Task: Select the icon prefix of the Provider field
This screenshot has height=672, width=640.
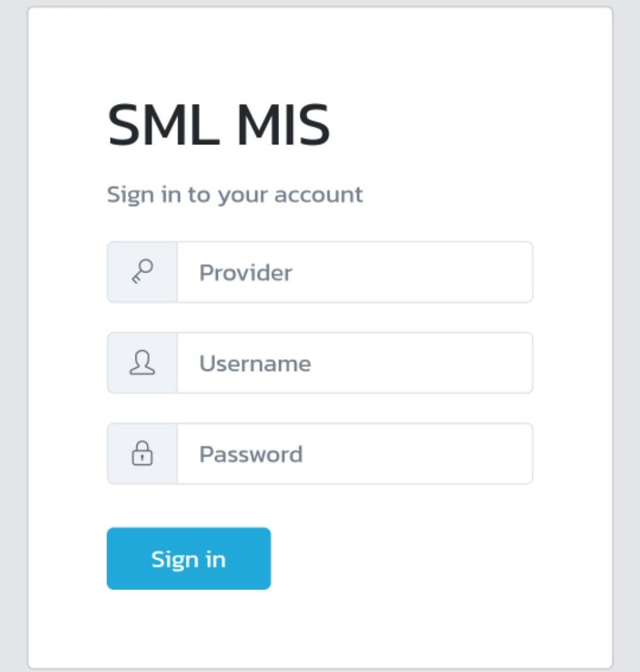Action: 142,272
